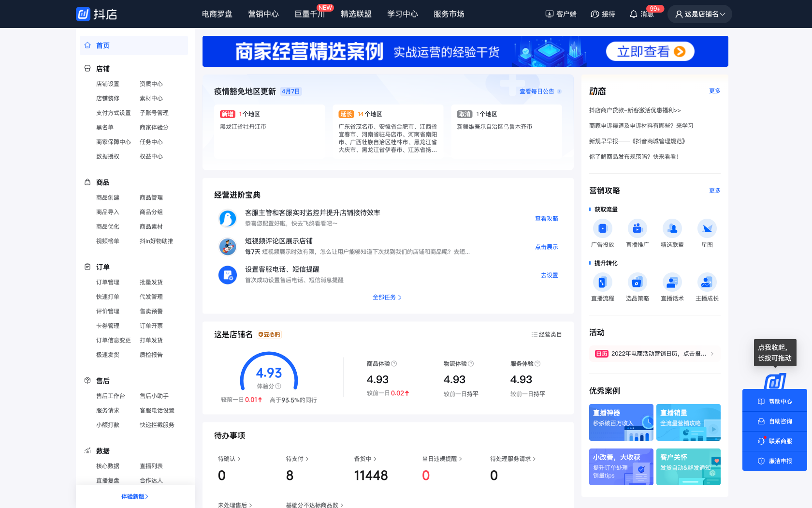Open the 直播神器 case thumbnail

621,422
